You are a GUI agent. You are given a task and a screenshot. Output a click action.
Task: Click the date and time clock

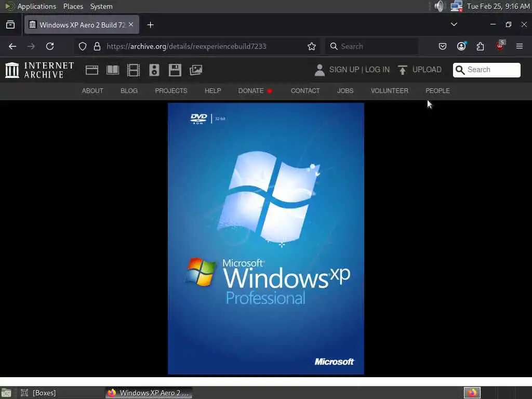click(498, 6)
